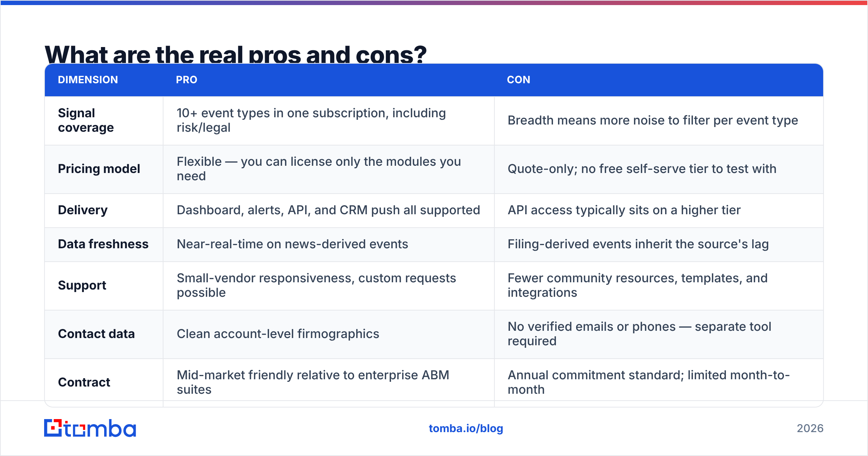Click the PRO column header
This screenshot has width=868, height=456.
187,80
